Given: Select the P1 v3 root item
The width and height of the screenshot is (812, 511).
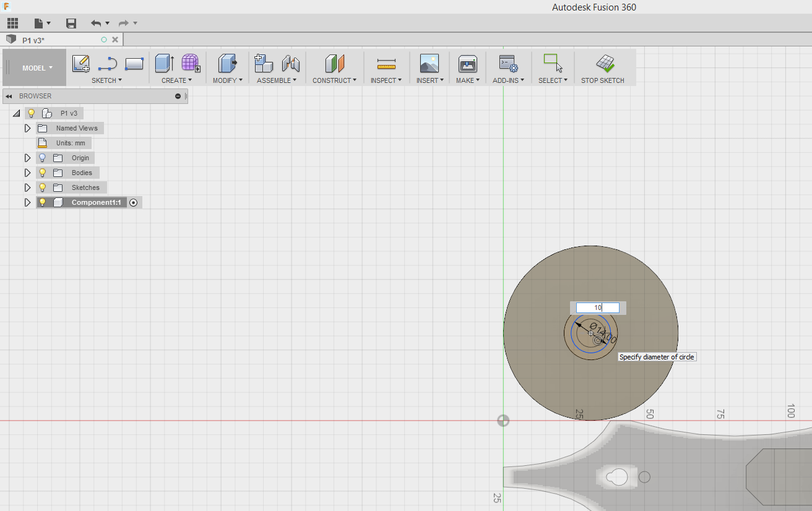Looking at the screenshot, I should pyautogui.click(x=69, y=113).
